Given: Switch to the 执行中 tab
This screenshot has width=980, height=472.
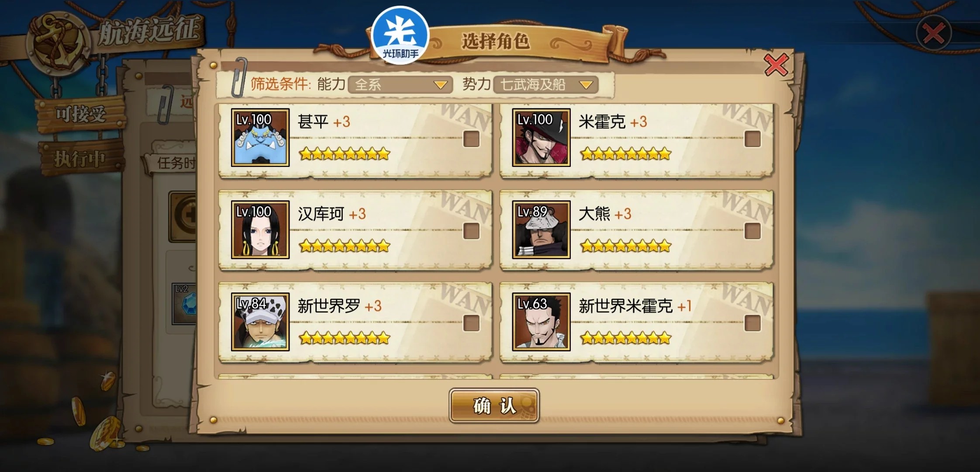Looking at the screenshot, I should 80,159.
